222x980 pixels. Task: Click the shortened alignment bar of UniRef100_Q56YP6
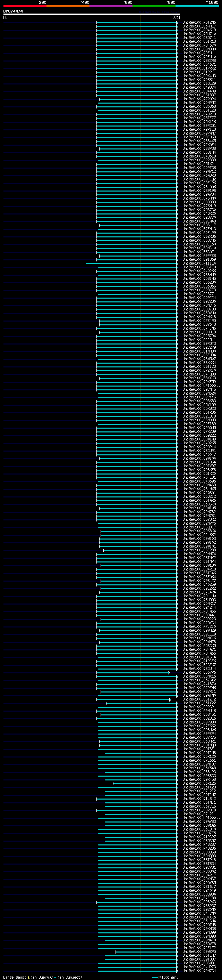click(x=133, y=673)
